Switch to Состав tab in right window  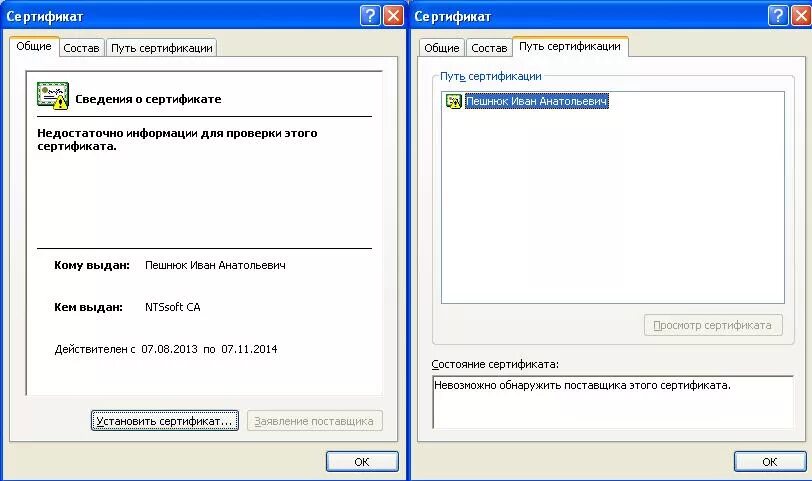tap(489, 48)
